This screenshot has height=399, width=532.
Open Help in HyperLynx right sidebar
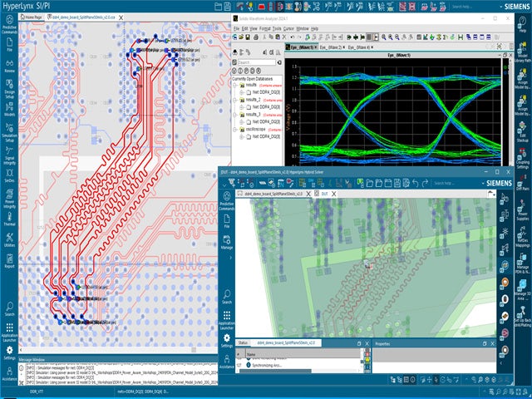523,24
